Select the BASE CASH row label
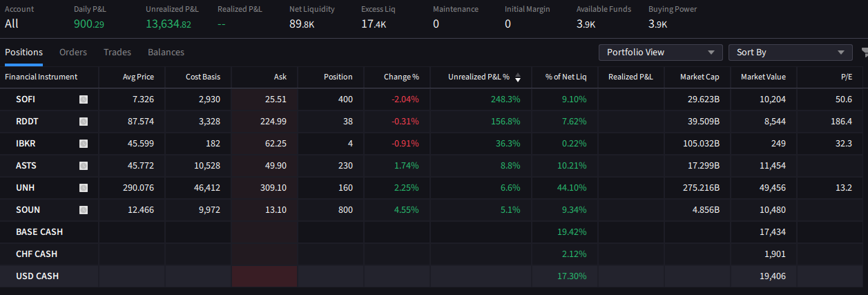Screen dimensions: 868x295 click(x=39, y=232)
